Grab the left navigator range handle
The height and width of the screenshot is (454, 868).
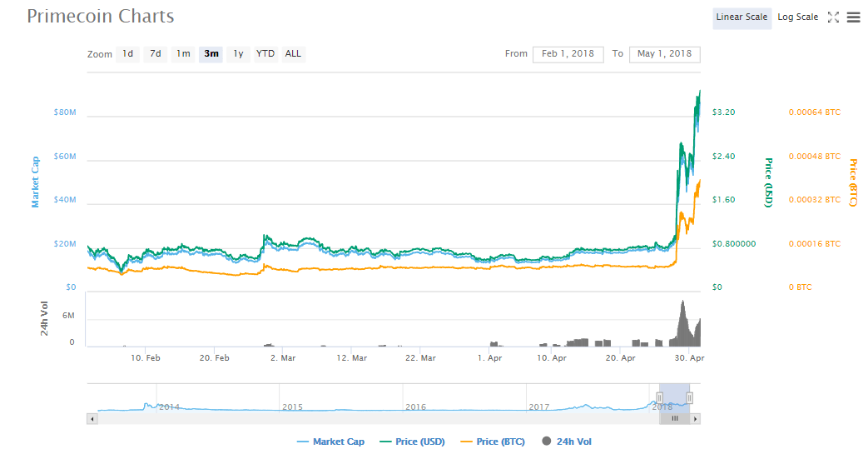pos(660,398)
